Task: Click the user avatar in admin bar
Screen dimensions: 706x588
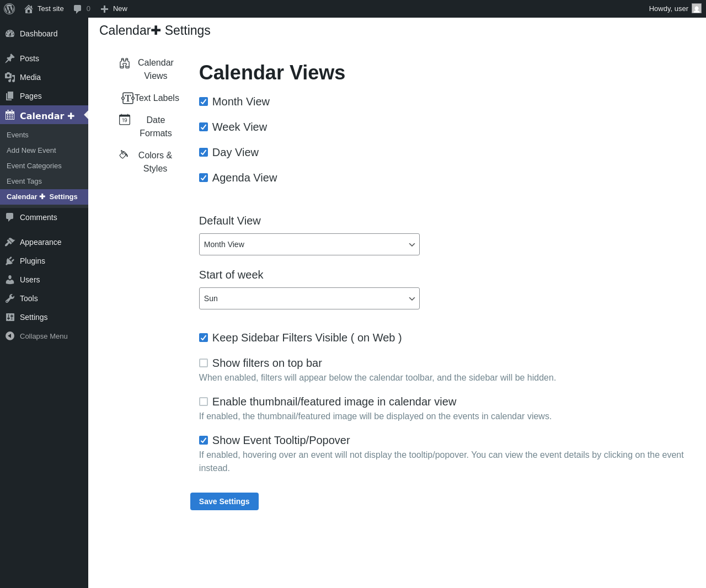Action: click(697, 8)
